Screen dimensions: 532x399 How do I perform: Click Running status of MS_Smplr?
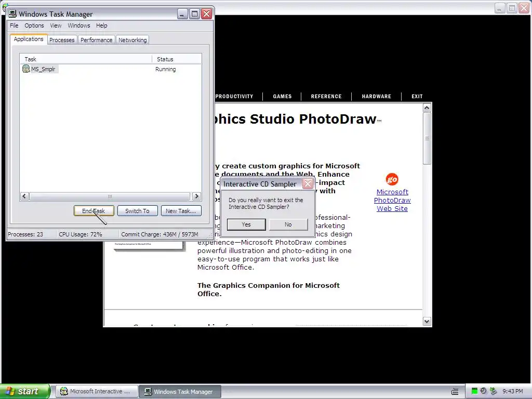(x=166, y=69)
